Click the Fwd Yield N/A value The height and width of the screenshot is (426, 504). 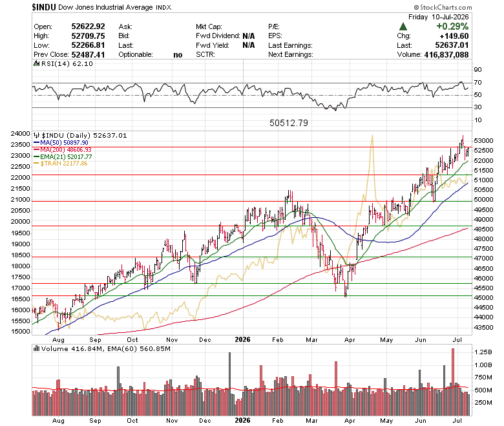tap(249, 45)
